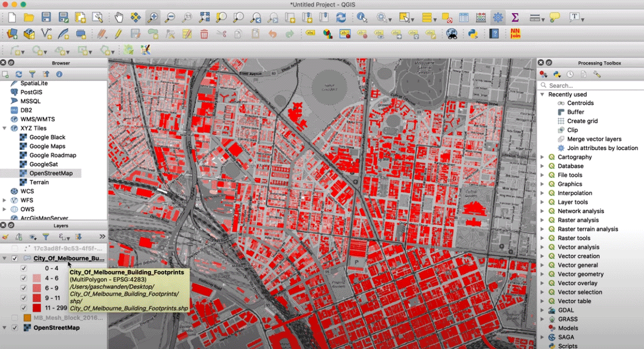Open the attribute table icon
644x349 pixels.
pyautogui.click(x=464, y=18)
